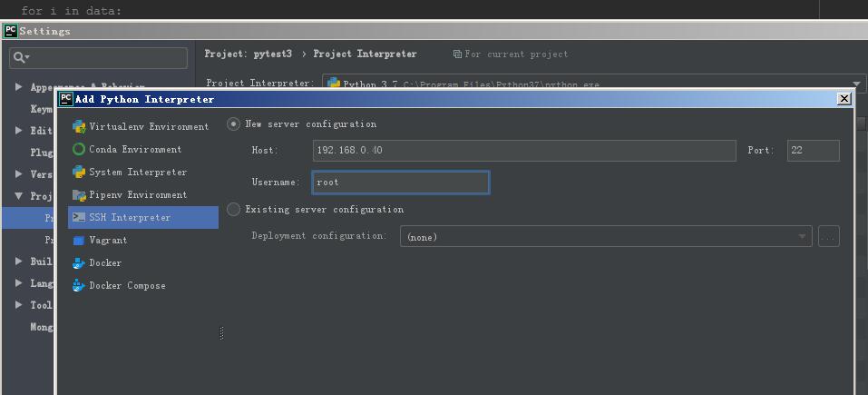Choose System Interpreter in list
Viewport: 868px width, 395px height.
142,172
